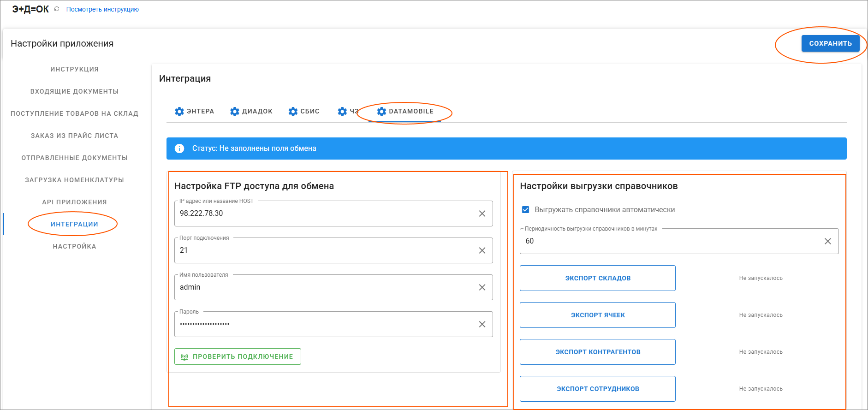Image resolution: width=868 pixels, height=410 pixels.
Task: Run Экспорт контрагентов
Action: pyautogui.click(x=597, y=352)
